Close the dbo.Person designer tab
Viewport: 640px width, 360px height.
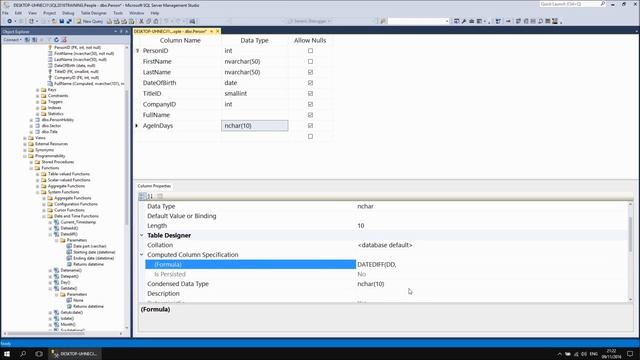(x=218, y=31)
